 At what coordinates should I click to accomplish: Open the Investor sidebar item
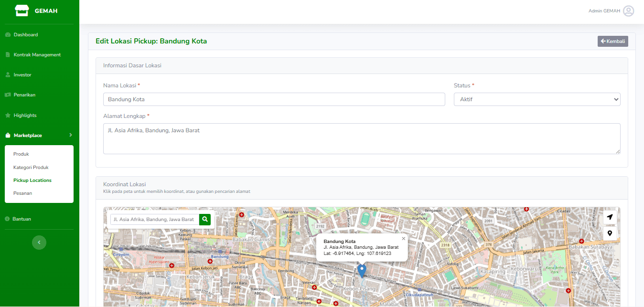pyautogui.click(x=22, y=75)
